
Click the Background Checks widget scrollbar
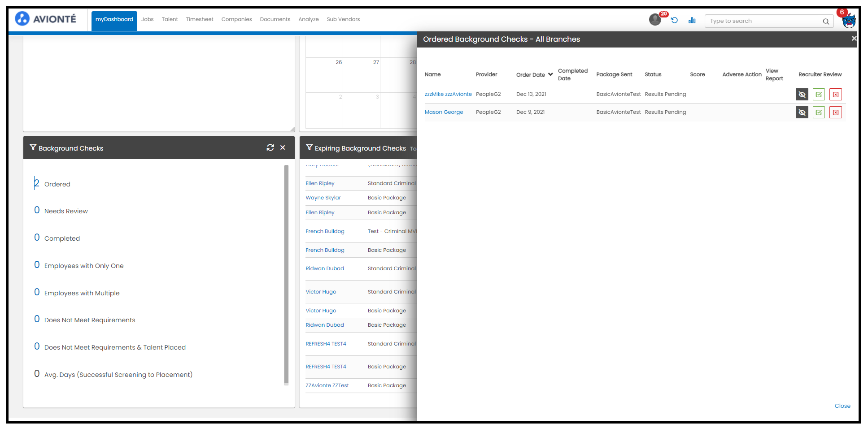286,275
